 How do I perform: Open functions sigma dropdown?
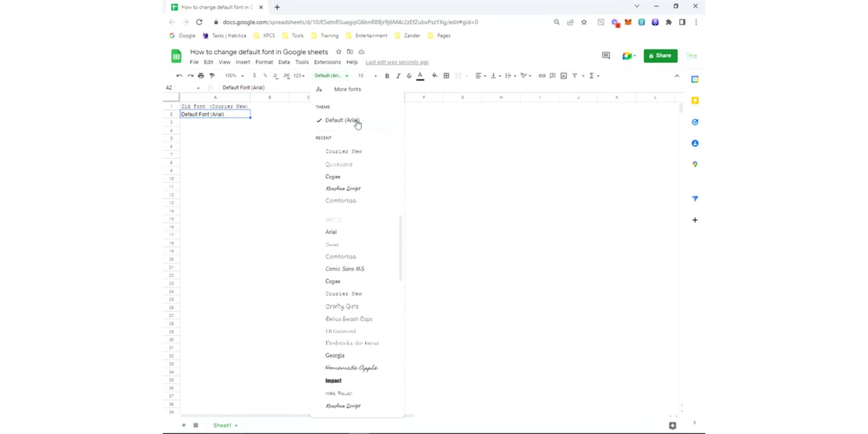594,76
